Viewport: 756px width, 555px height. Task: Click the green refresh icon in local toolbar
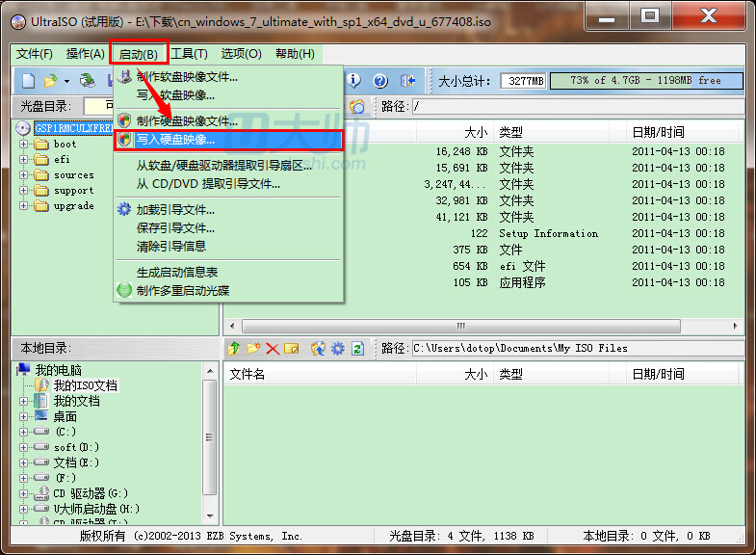(x=357, y=348)
